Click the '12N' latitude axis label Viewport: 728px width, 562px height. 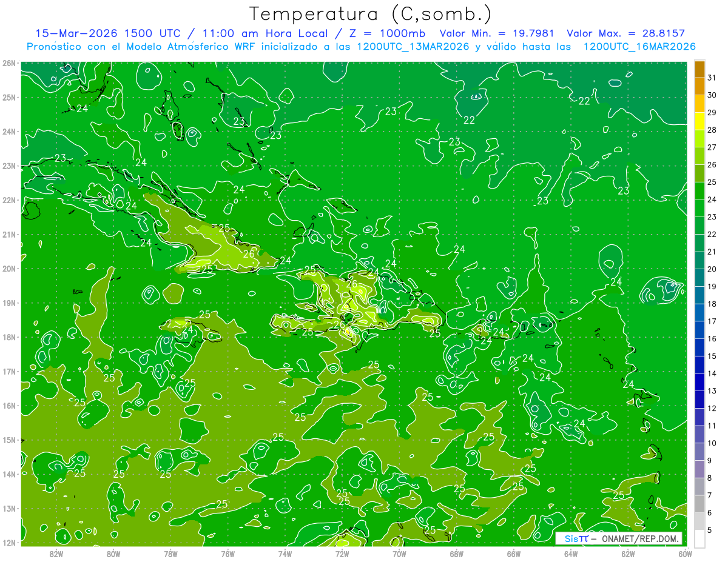coord(8,543)
